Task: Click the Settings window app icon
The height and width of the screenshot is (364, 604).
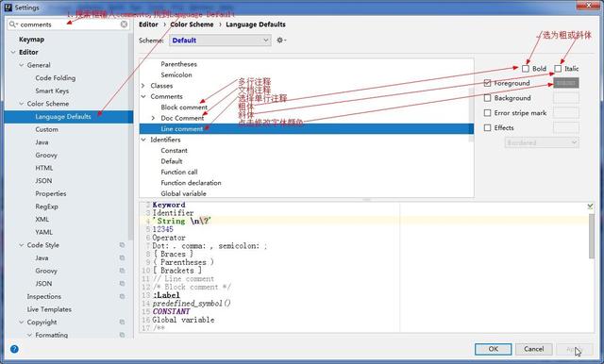Action: tap(8, 7)
